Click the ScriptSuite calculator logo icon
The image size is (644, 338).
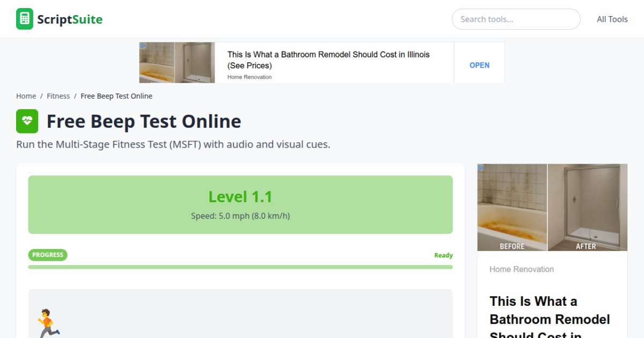[x=25, y=19]
